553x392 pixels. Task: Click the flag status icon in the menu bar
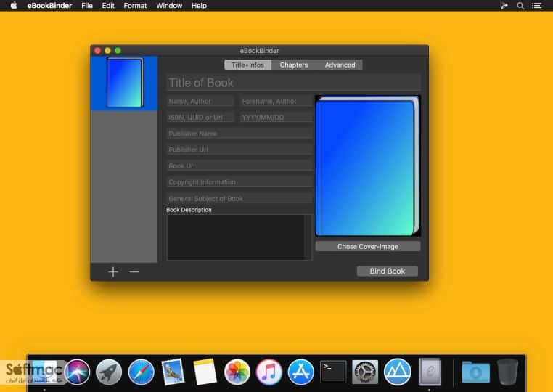(x=504, y=6)
